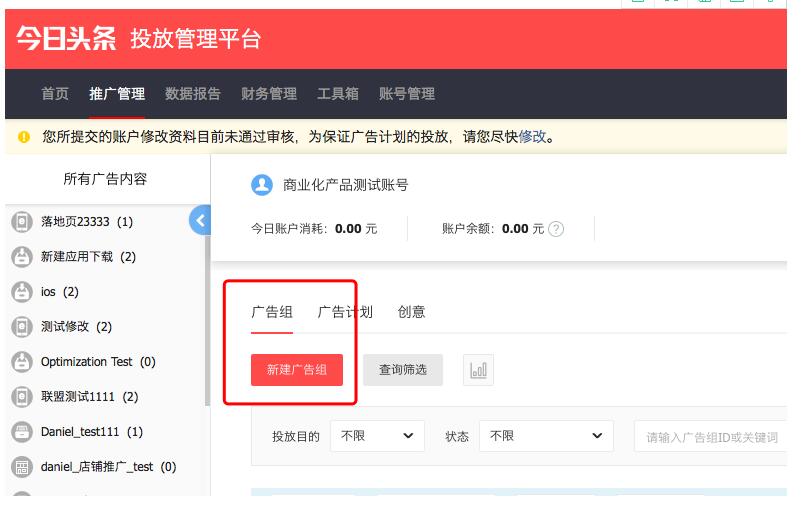
Task: Open 账号管理 navigation item
Action: [407, 94]
